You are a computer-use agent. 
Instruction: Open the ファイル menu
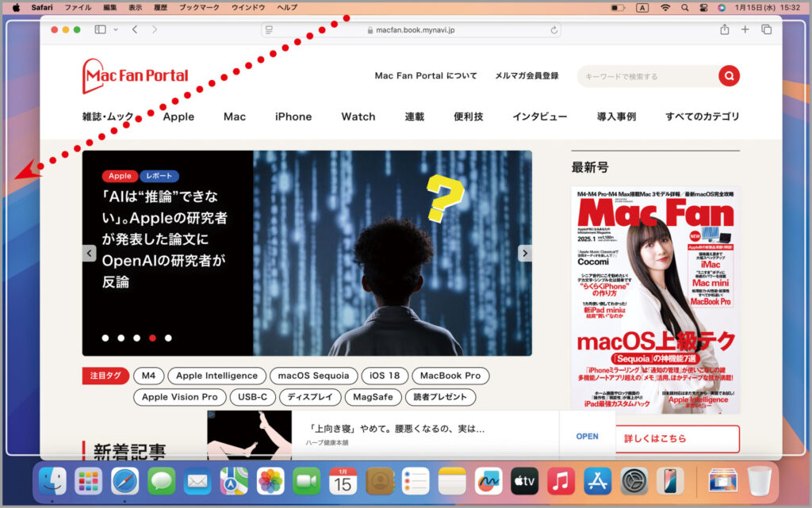tap(78, 7)
